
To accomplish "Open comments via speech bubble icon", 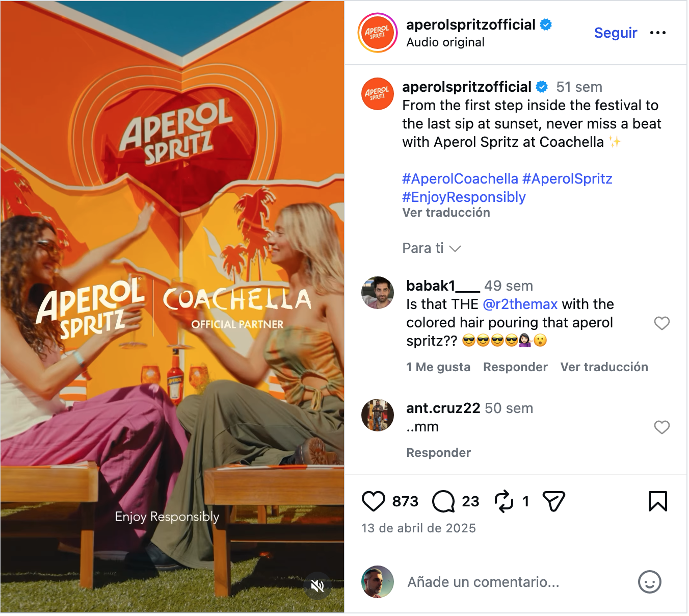I will coord(443,501).
